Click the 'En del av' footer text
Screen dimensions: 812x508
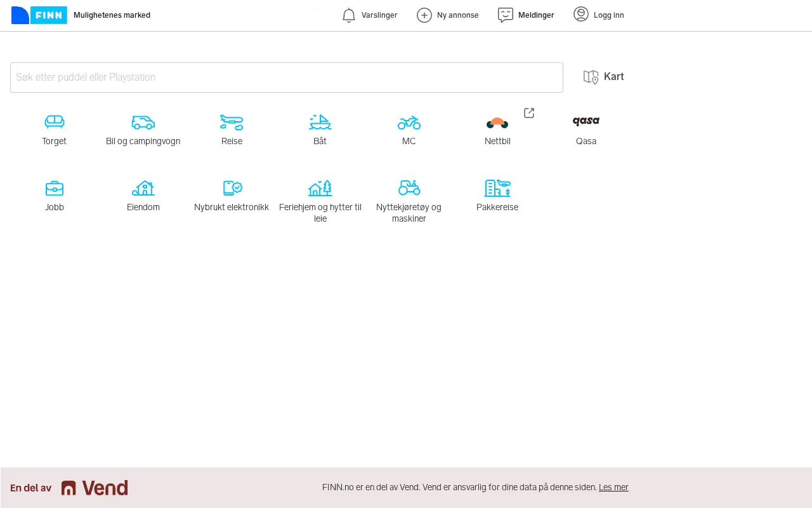click(x=30, y=488)
